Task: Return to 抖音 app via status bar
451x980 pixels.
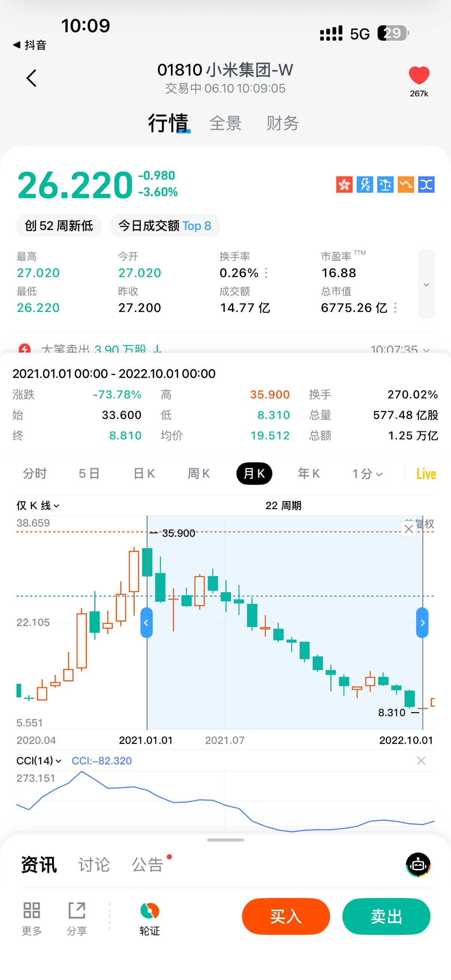Action: pos(29,45)
